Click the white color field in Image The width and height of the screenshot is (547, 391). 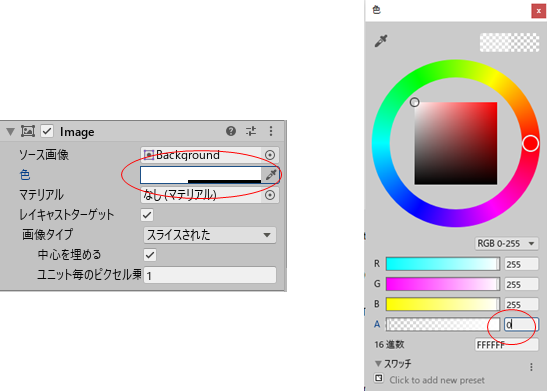coord(201,175)
